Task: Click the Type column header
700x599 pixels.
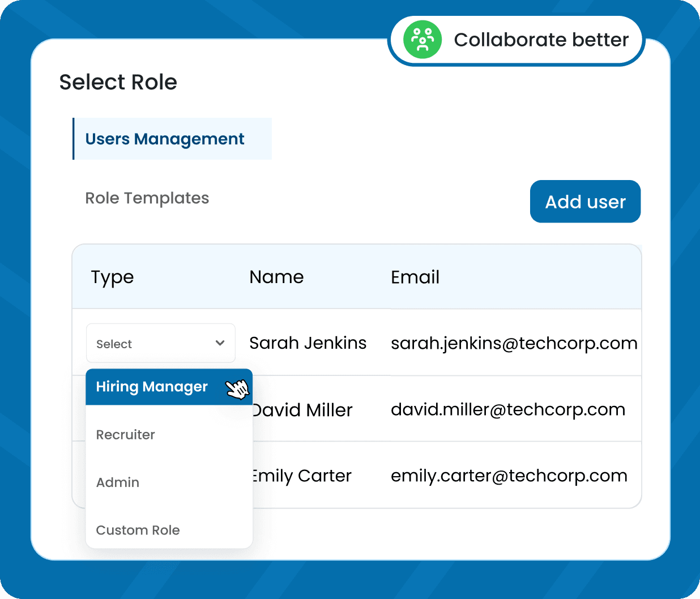Action: click(112, 277)
